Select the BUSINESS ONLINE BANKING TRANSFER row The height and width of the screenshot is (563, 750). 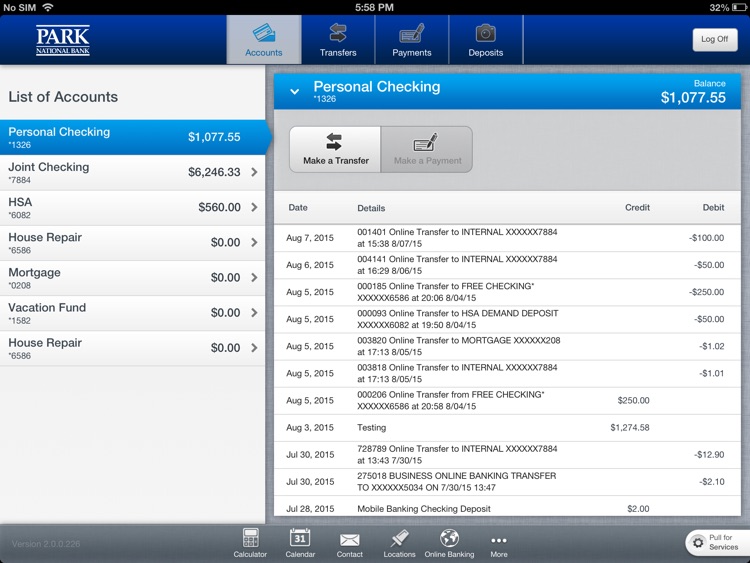pyautogui.click(x=507, y=482)
